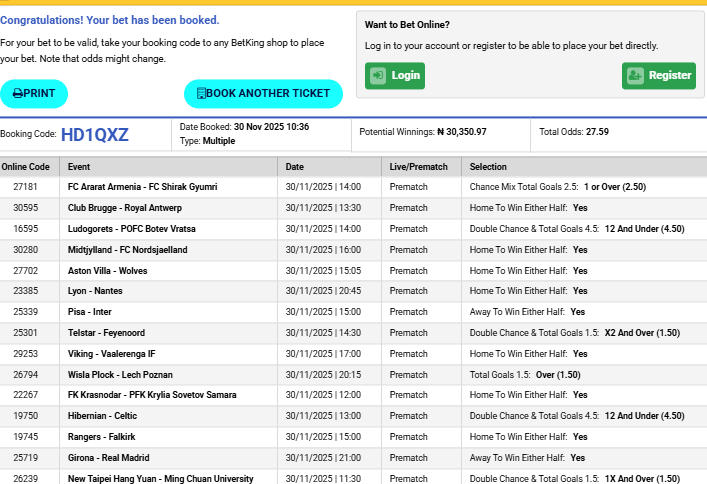
Task: Click event Lyon - Nantes
Action: [x=95, y=291]
